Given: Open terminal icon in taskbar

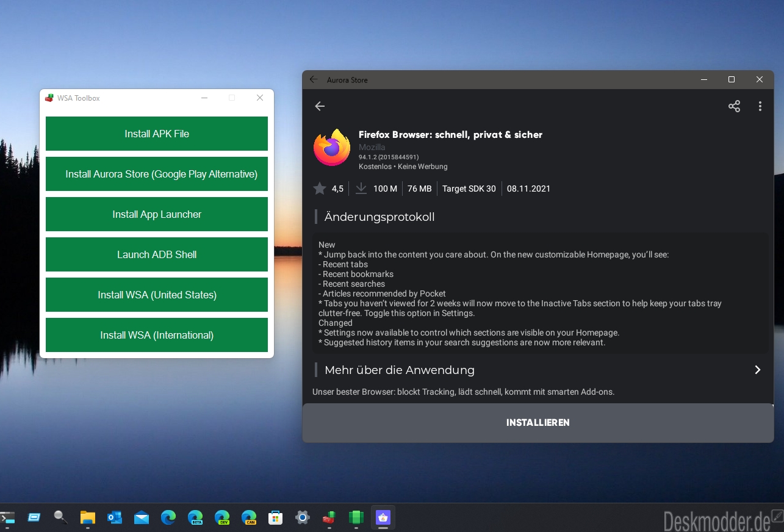Looking at the screenshot, I should click(7, 518).
